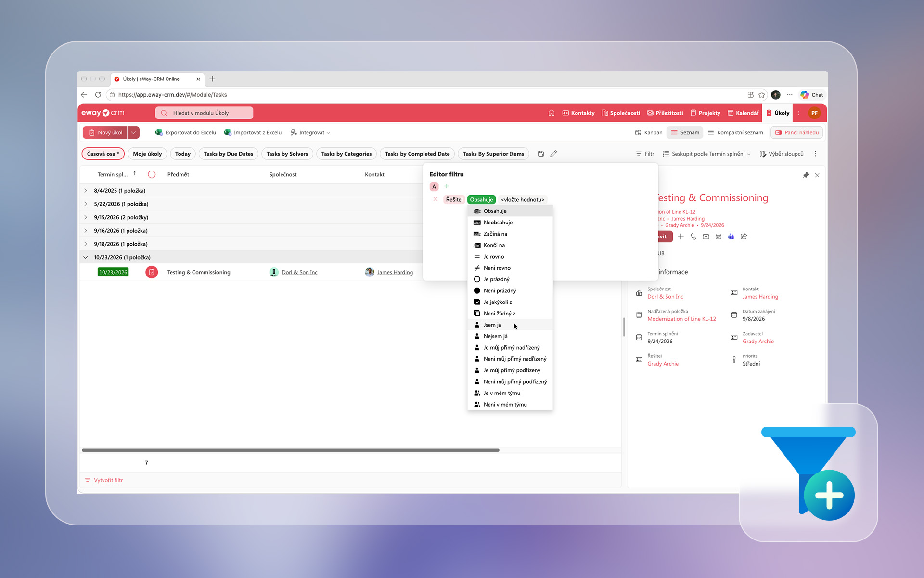Click the Vytvořit filtr link
Viewport: 924px width, 578px height.
click(x=103, y=480)
